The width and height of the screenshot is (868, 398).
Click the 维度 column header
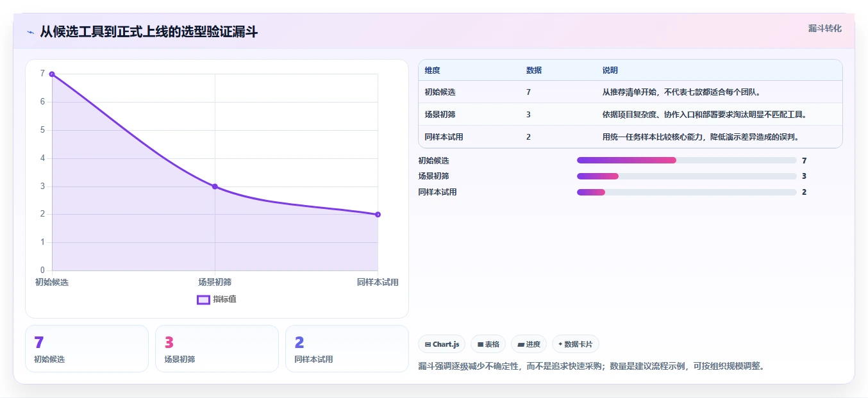(x=432, y=70)
